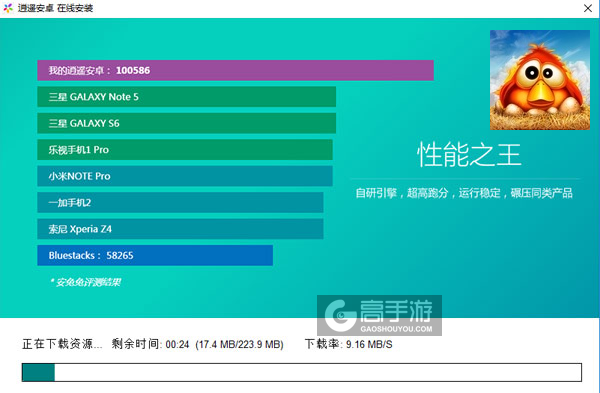Click the Bluestacks 58265 score bar
The image size is (600, 393).
[155, 255]
